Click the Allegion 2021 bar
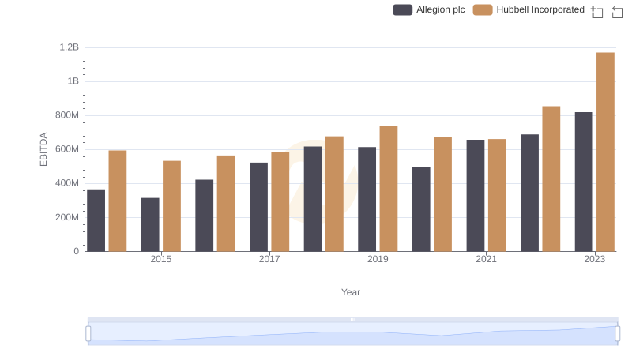632x364 pixels. click(x=476, y=196)
